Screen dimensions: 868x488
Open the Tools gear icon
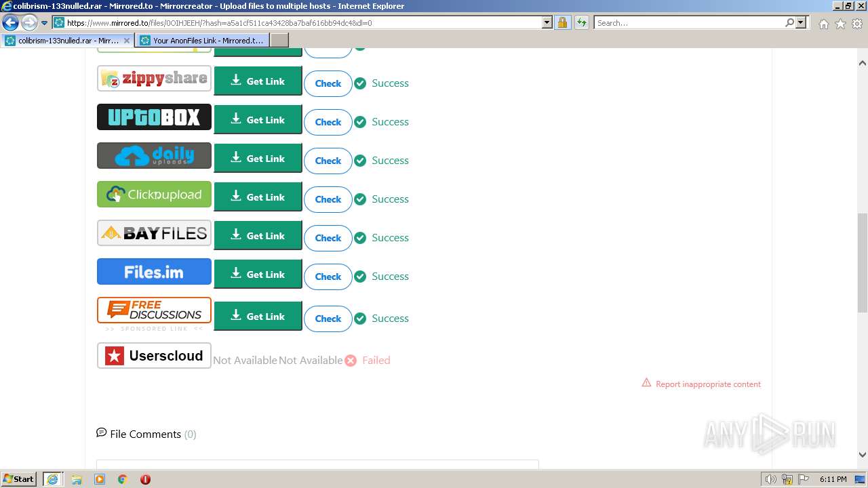tap(857, 24)
